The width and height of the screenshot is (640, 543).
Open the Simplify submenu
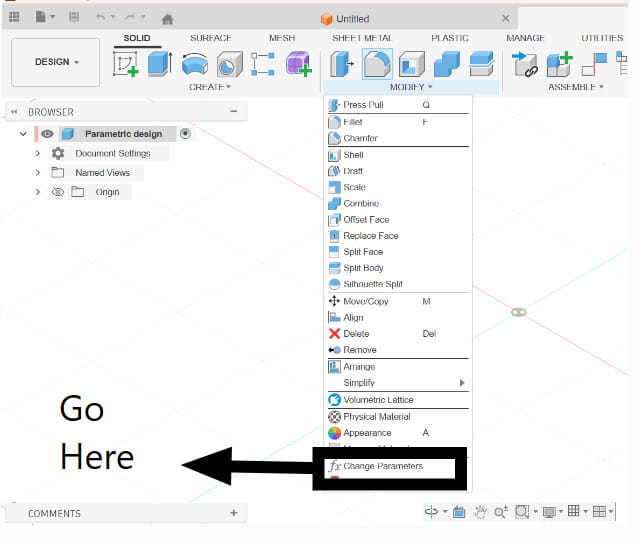pos(398,383)
